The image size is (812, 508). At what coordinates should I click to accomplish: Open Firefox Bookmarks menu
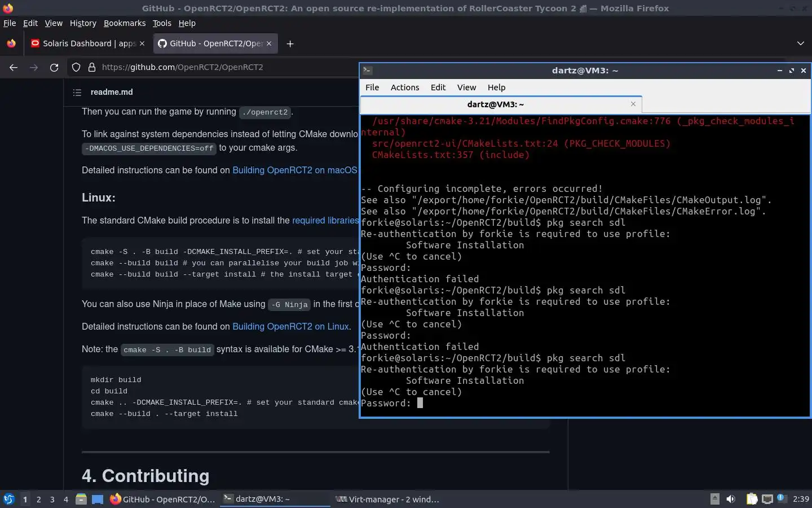125,23
